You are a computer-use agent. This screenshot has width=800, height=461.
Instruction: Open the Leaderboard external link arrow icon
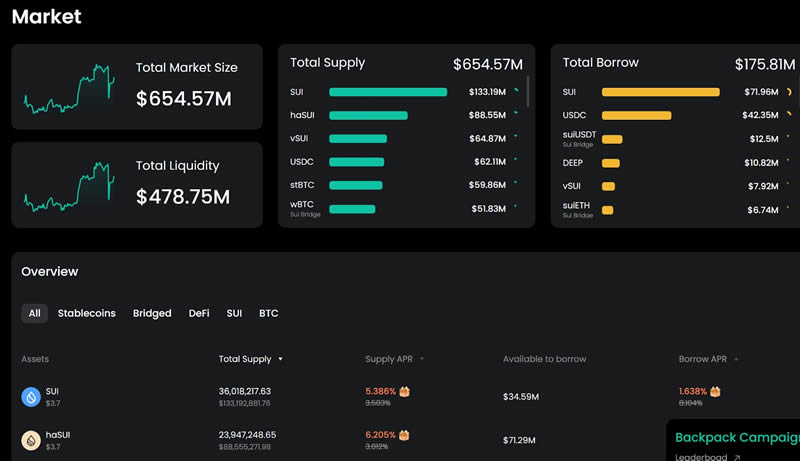point(737,457)
